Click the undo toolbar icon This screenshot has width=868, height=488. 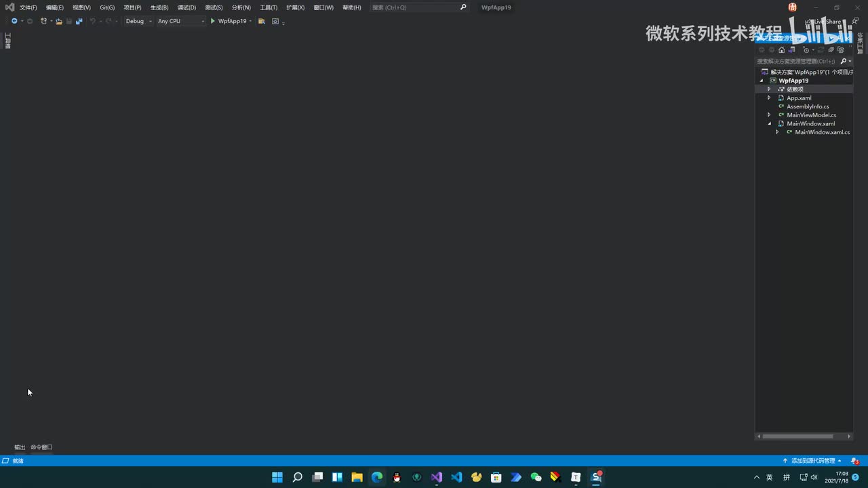[x=93, y=21]
